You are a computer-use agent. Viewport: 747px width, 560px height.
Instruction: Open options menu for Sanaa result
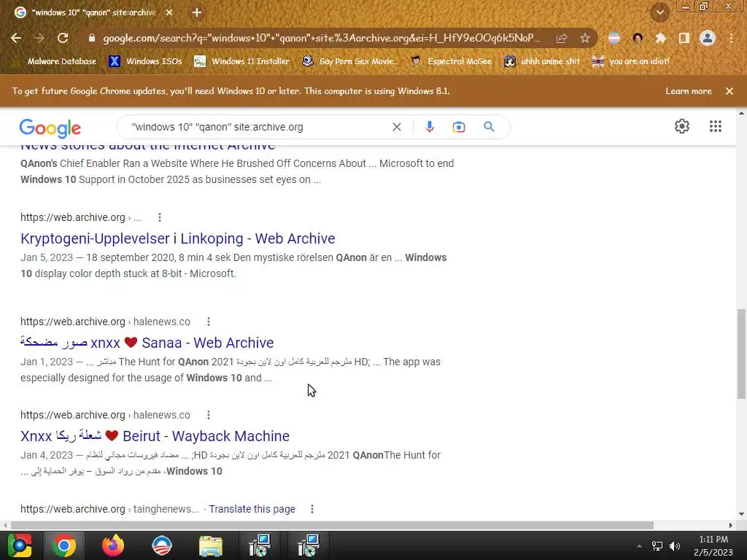(208, 322)
